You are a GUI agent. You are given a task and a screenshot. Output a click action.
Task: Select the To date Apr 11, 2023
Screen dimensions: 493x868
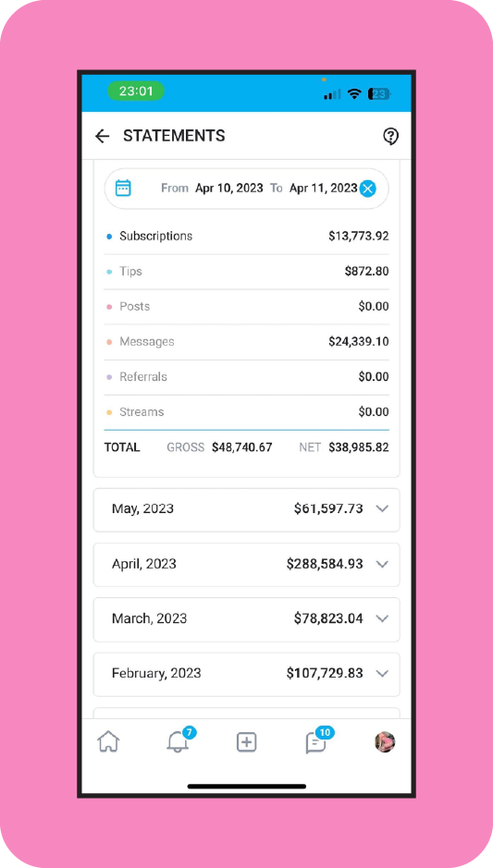(323, 189)
